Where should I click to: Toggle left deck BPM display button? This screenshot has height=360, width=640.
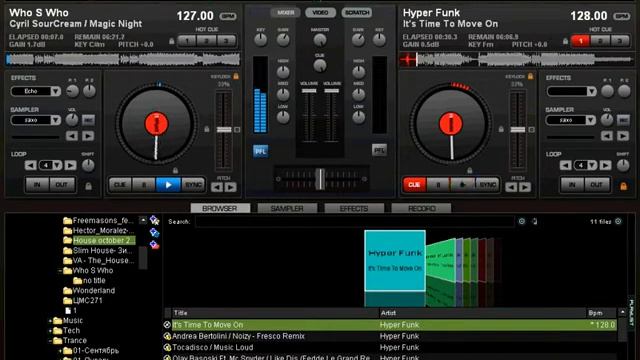(x=228, y=16)
